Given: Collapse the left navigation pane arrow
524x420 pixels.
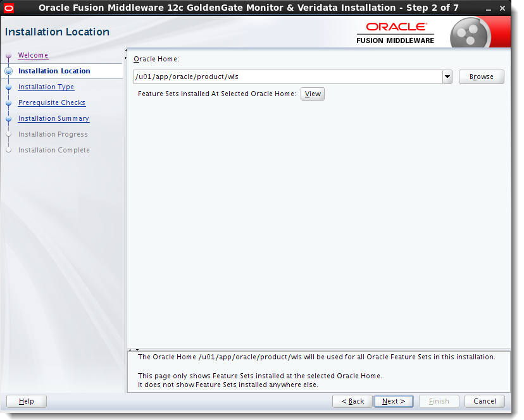Looking at the screenshot, I should 126,50.
